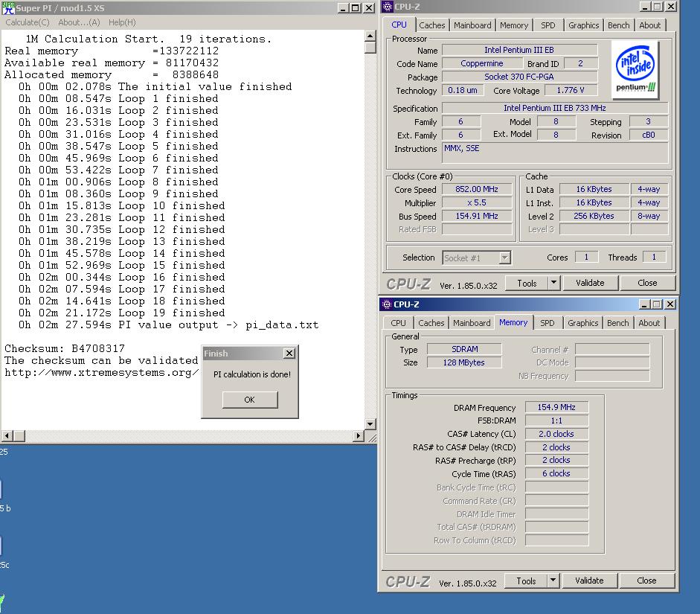Open Bench tab in bottom CPU-Z window
Image resolution: width=700 pixels, height=614 pixels.
pyautogui.click(x=617, y=323)
